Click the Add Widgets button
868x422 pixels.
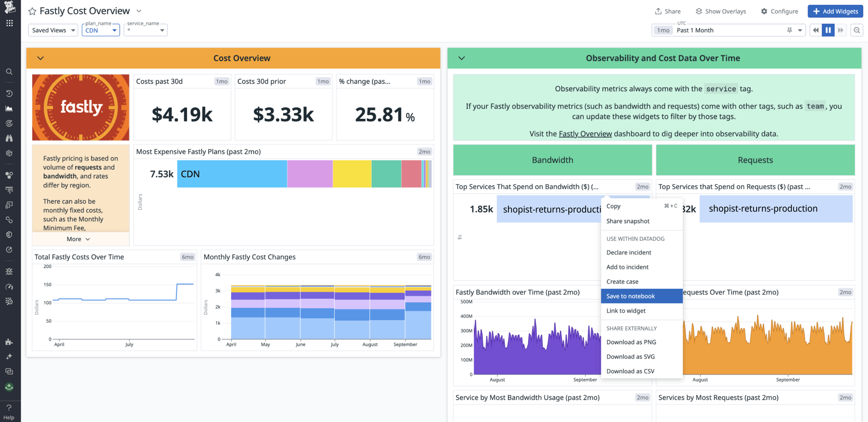pyautogui.click(x=835, y=11)
